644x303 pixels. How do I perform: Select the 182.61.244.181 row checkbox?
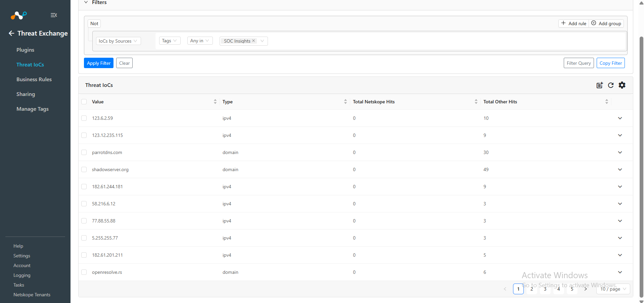[84, 187]
